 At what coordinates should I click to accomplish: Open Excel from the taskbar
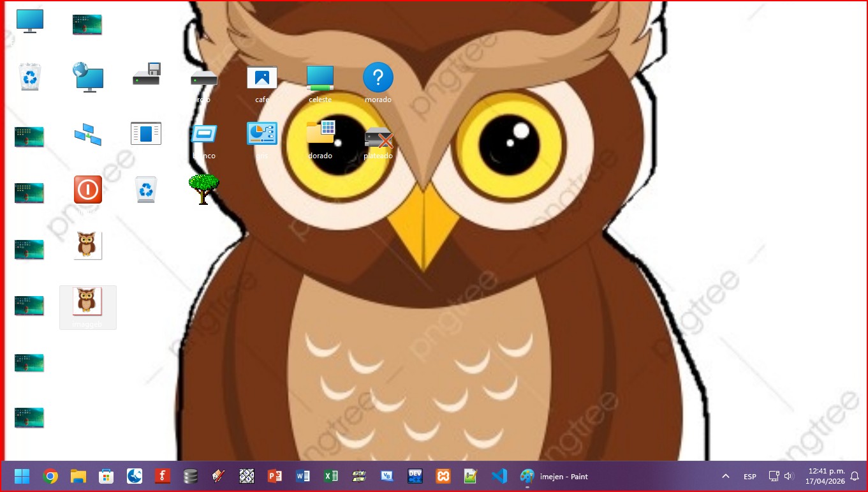pyautogui.click(x=330, y=477)
